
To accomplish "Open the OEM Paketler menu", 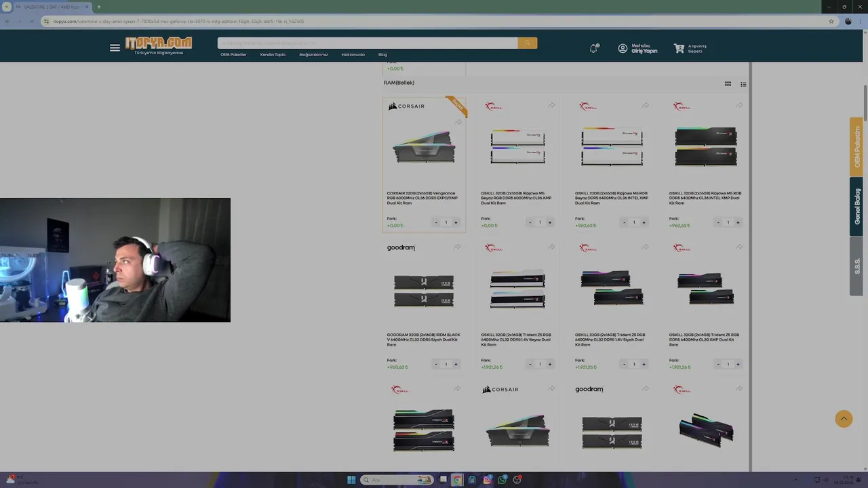I will [x=233, y=54].
